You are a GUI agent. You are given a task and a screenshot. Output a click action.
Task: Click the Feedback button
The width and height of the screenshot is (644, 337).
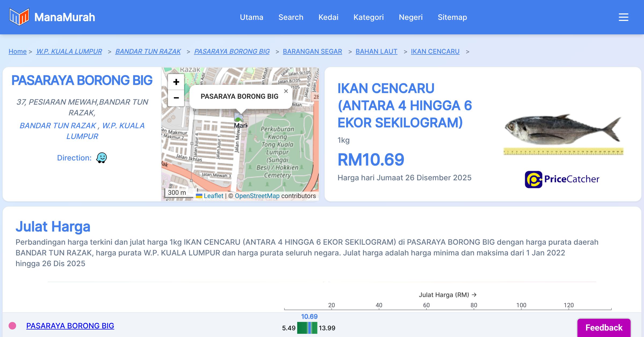tap(604, 327)
